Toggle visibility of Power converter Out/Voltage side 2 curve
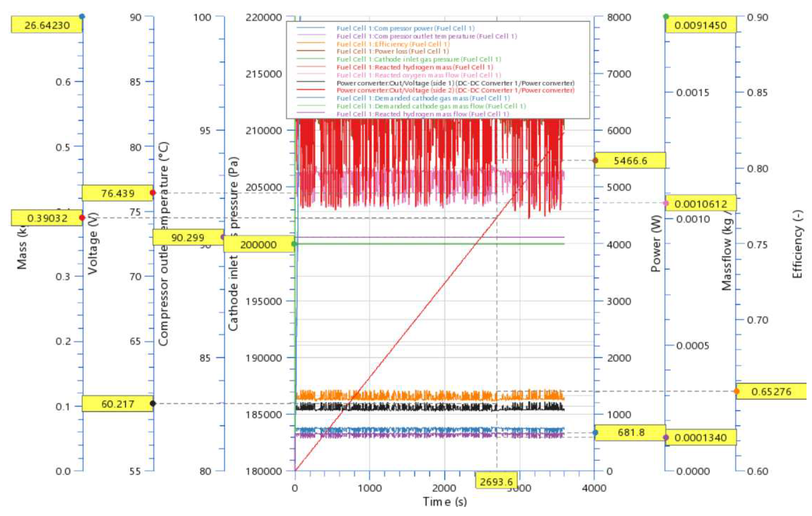Viewport: 812px width, 516px height. 455,90
